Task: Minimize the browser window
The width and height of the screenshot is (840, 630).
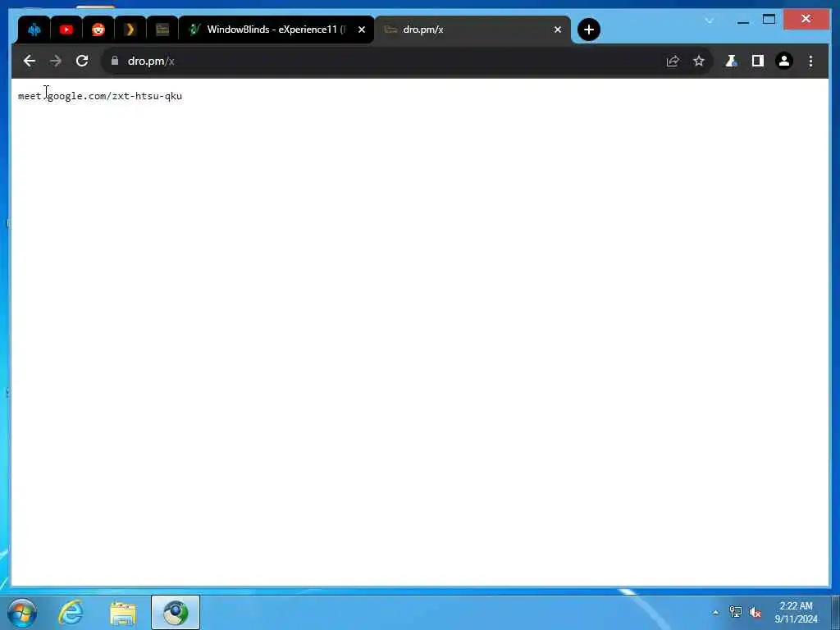Action: tap(743, 21)
